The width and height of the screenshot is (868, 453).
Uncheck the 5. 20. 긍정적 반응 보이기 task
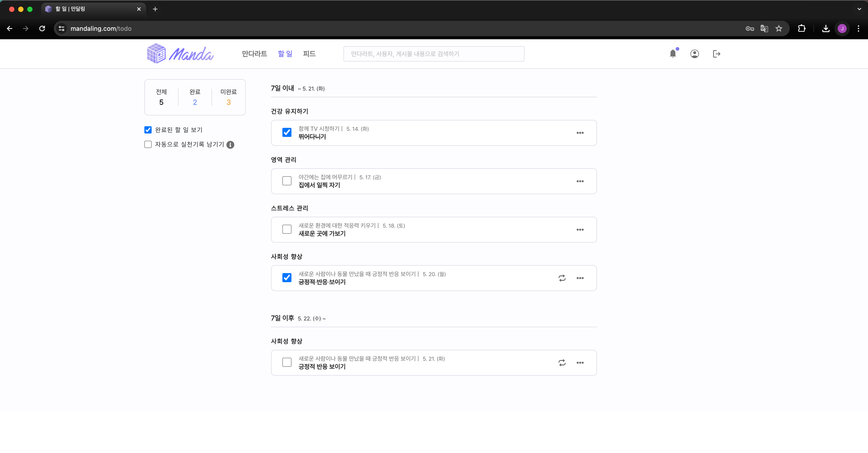[287, 278]
